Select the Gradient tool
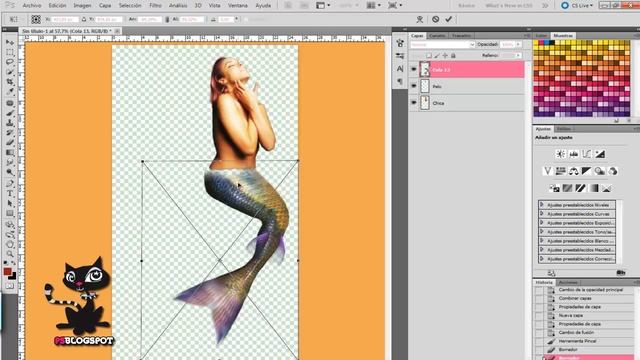640x360 pixels. [x=10, y=153]
